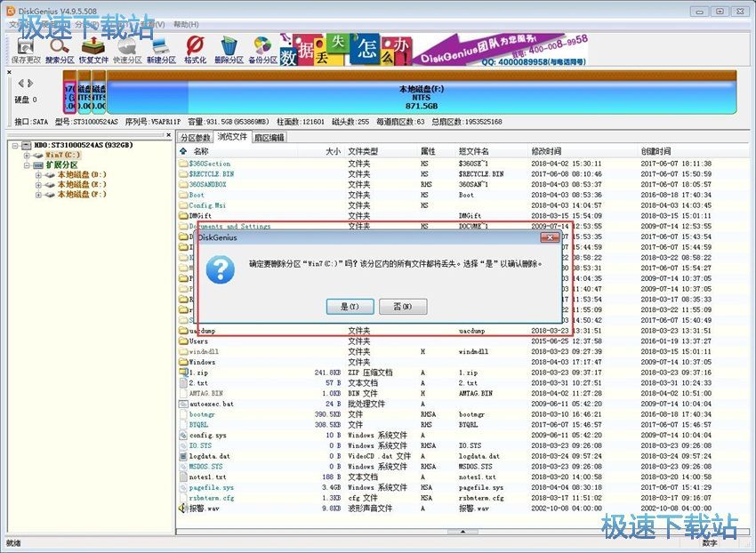The image size is (756, 553).
Task: Click the Windows folder icon
Action: coord(183,362)
